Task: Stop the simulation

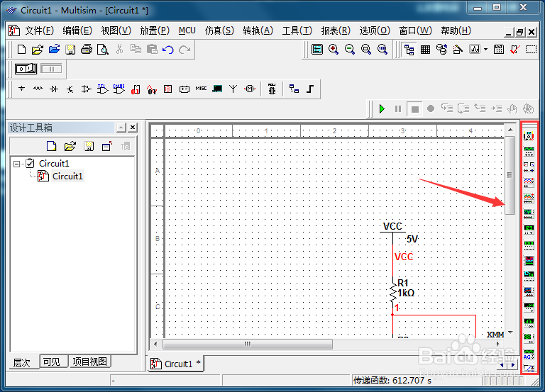Action: click(414, 109)
